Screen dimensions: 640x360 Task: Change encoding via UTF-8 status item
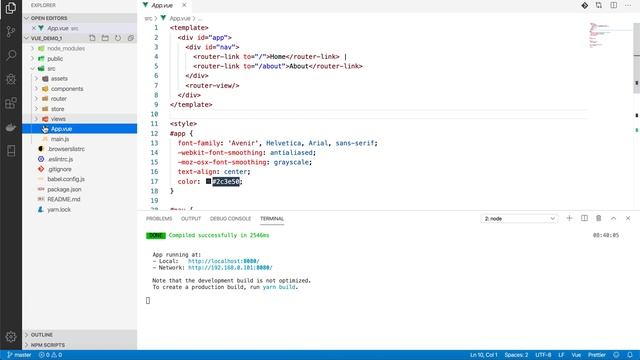pyautogui.click(x=543, y=355)
